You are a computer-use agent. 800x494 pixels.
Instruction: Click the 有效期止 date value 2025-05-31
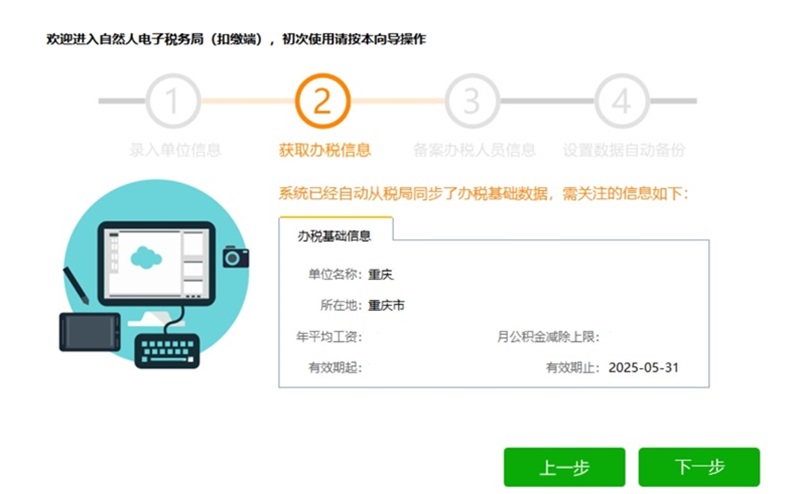click(643, 367)
